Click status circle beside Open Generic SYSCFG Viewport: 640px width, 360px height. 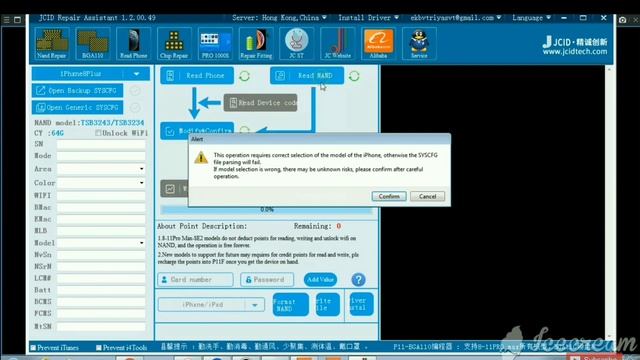click(135, 107)
